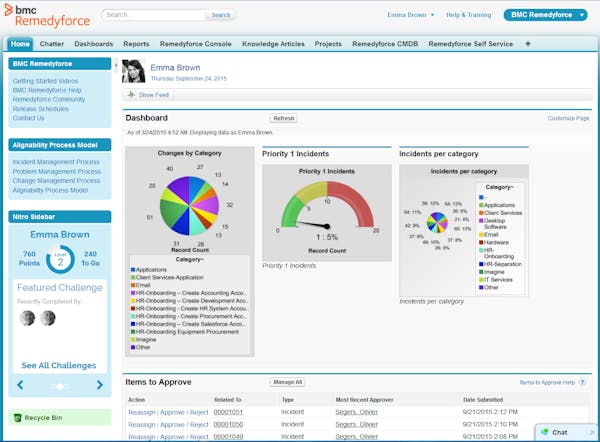The height and width of the screenshot is (442, 600).
Task: Click the BMC Remedyforce logo
Action: click(47, 16)
